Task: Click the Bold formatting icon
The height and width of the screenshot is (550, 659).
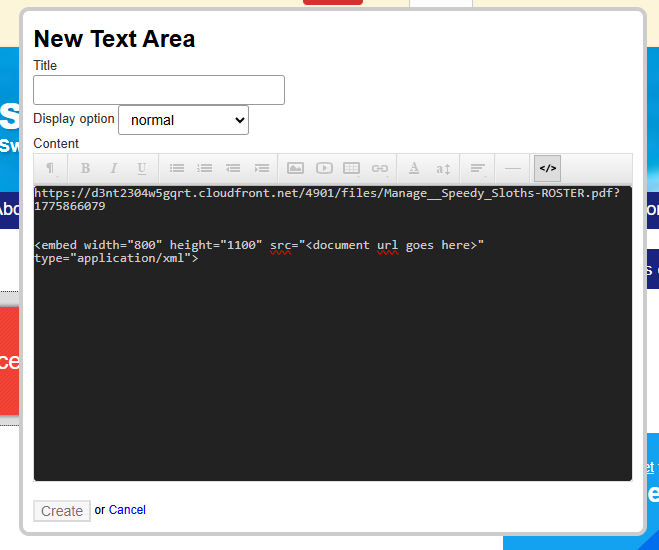Action: click(x=85, y=168)
